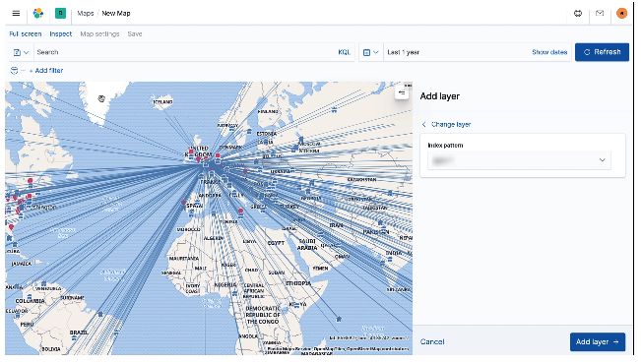Expand the map layers panel icon
The width and height of the screenshot is (641, 364).
402,93
